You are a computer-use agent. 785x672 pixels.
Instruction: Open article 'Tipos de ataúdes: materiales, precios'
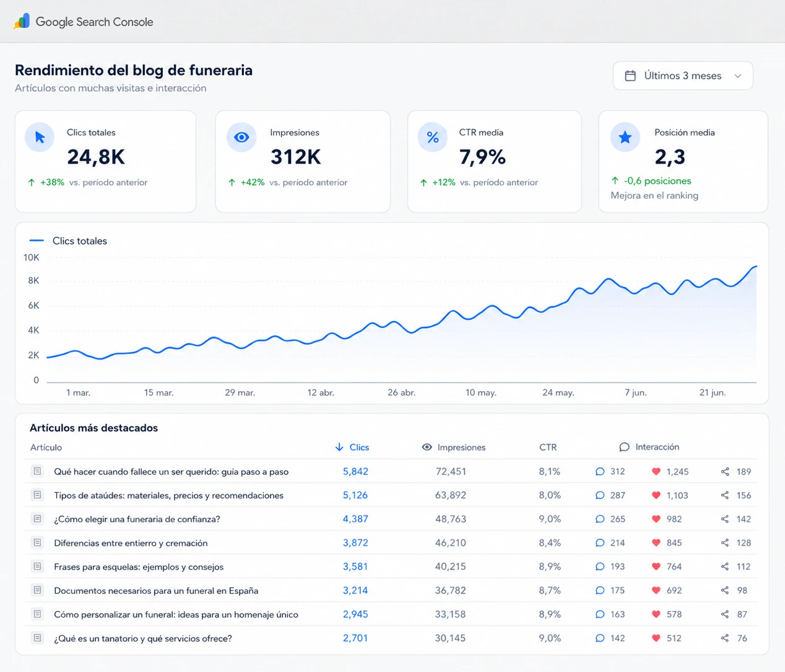coord(169,496)
